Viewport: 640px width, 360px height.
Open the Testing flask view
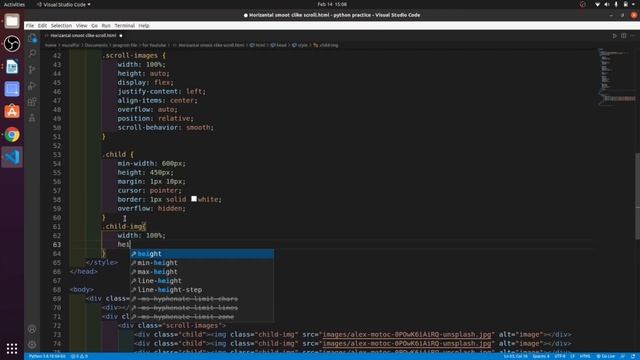(32, 118)
